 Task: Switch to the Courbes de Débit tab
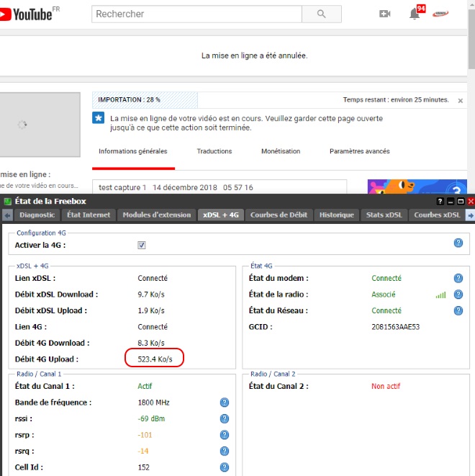(x=279, y=215)
